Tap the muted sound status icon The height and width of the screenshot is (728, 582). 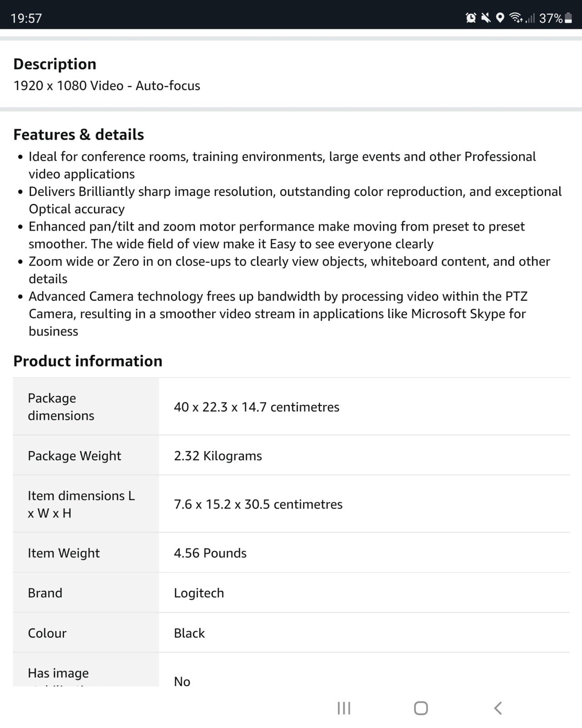click(486, 18)
